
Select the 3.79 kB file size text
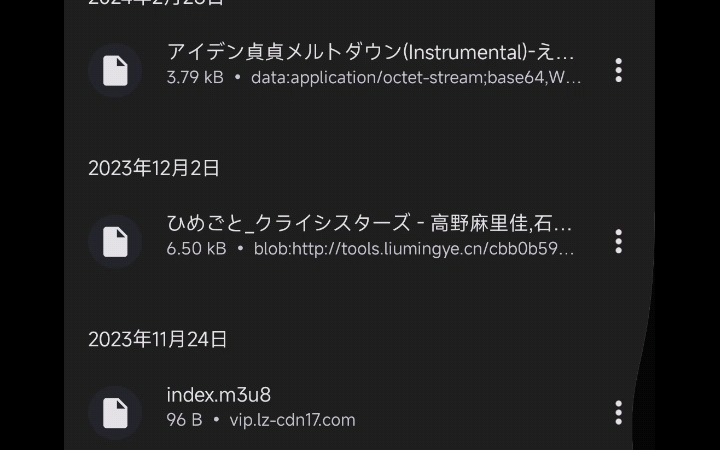(195, 77)
